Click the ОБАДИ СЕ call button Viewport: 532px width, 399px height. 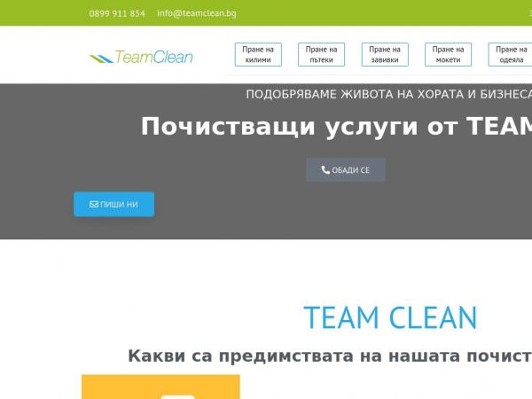click(x=346, y=169)
